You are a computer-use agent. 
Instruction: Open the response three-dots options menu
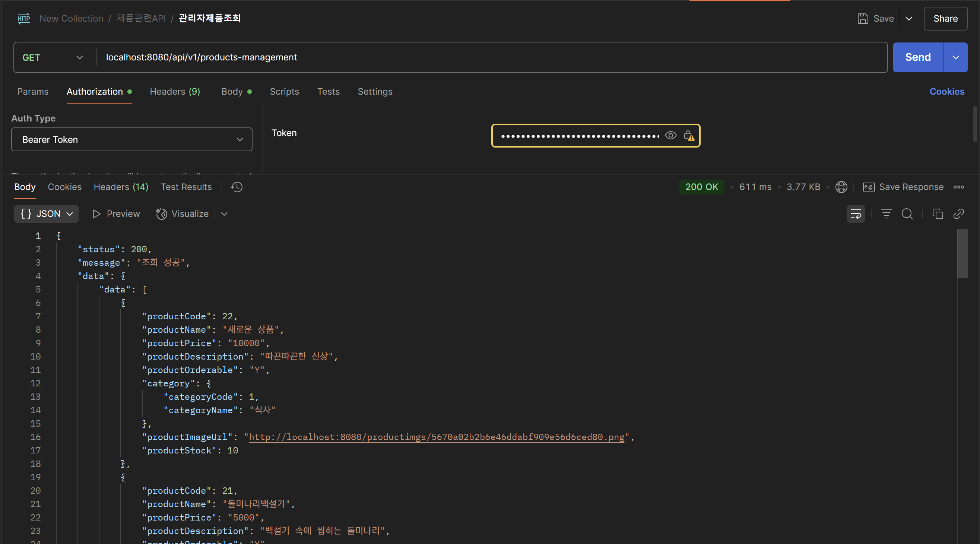[958, 187]
